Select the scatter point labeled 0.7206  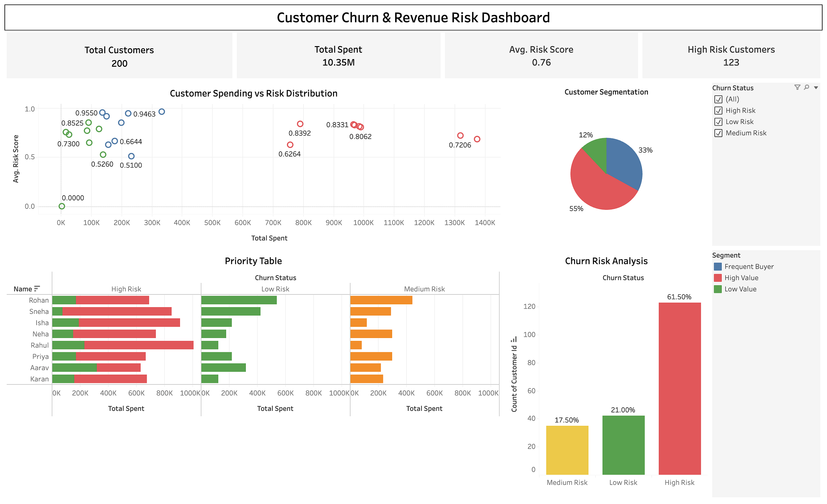point(460,135)
